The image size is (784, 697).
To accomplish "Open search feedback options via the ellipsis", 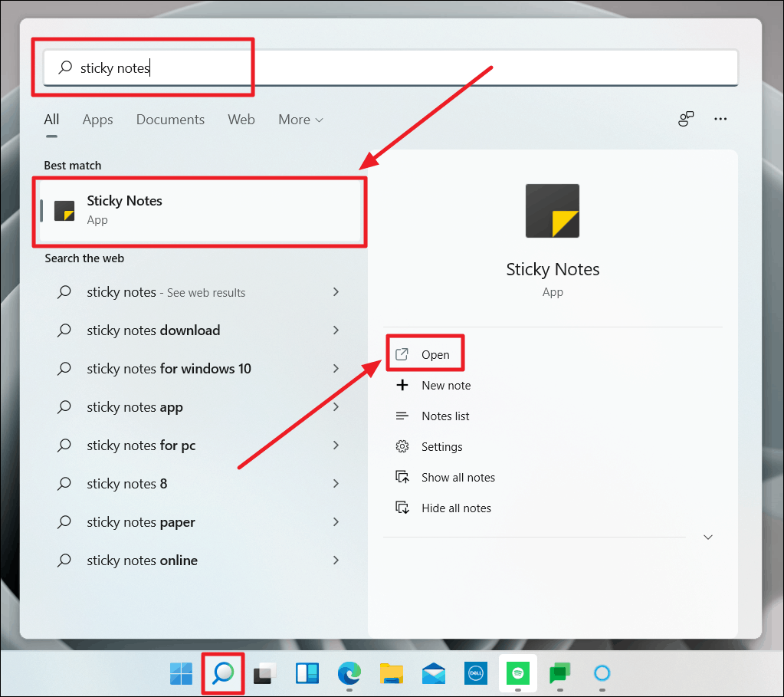I will (x=720, y=119).
